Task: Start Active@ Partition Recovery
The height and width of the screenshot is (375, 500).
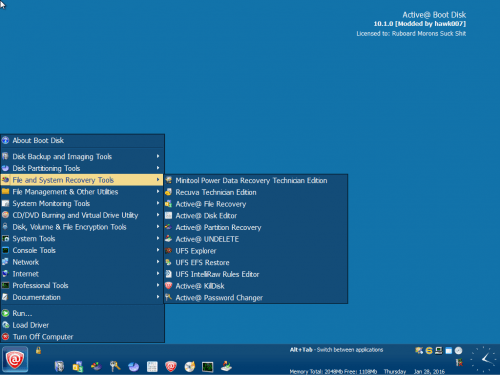Action: (256, 227)
